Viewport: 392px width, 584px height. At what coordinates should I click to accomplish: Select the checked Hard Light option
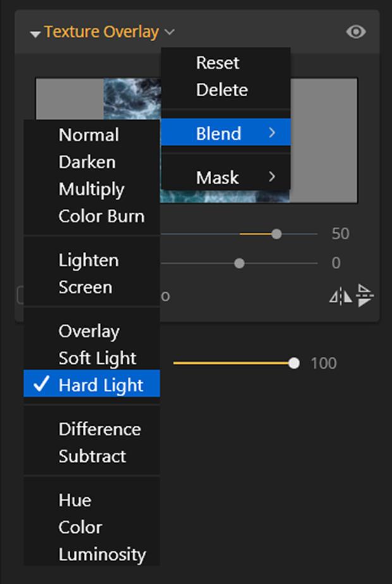point(92,383)
